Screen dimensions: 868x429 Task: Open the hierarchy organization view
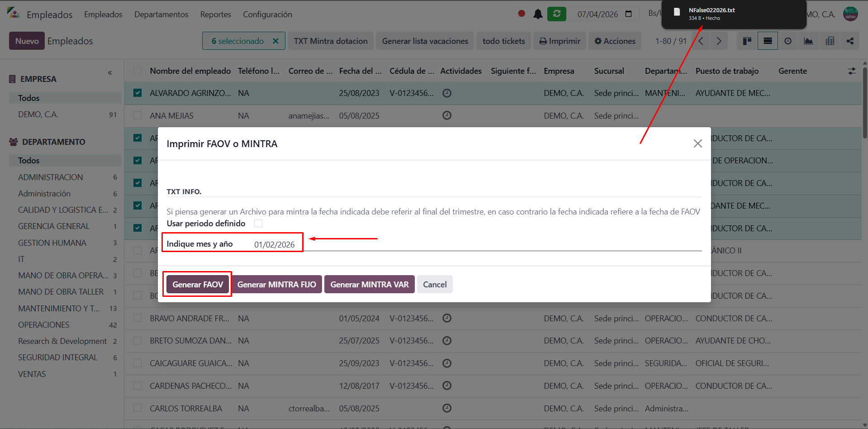point(850,41)
